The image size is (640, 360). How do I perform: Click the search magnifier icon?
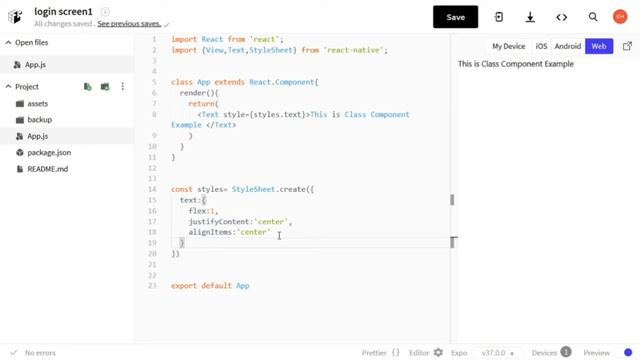(x=593, y=17)
